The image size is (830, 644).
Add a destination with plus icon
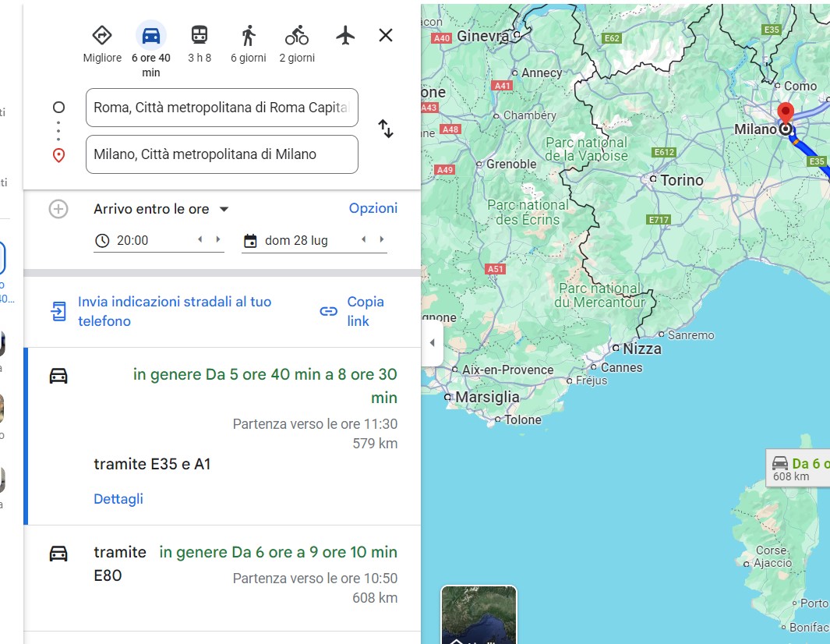pos(58,209)
